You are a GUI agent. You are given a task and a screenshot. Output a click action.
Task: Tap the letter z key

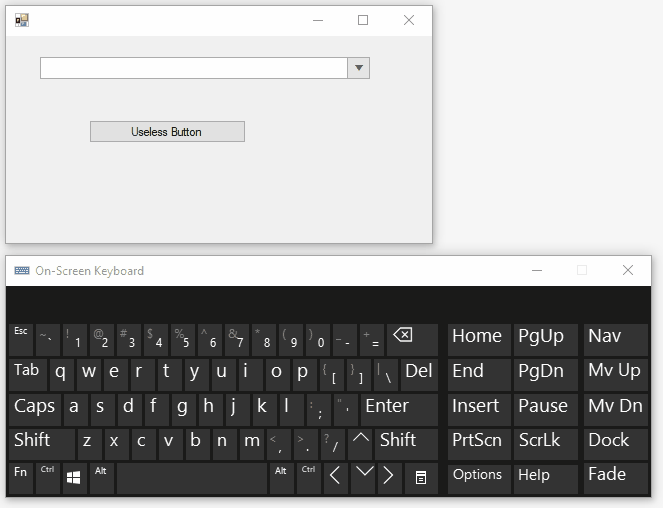click(90, 444)
